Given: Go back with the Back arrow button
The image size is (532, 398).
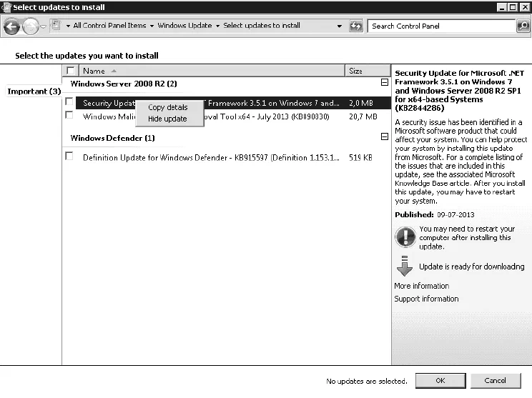Looking at the screenshot, I should [x=12, y=26].
